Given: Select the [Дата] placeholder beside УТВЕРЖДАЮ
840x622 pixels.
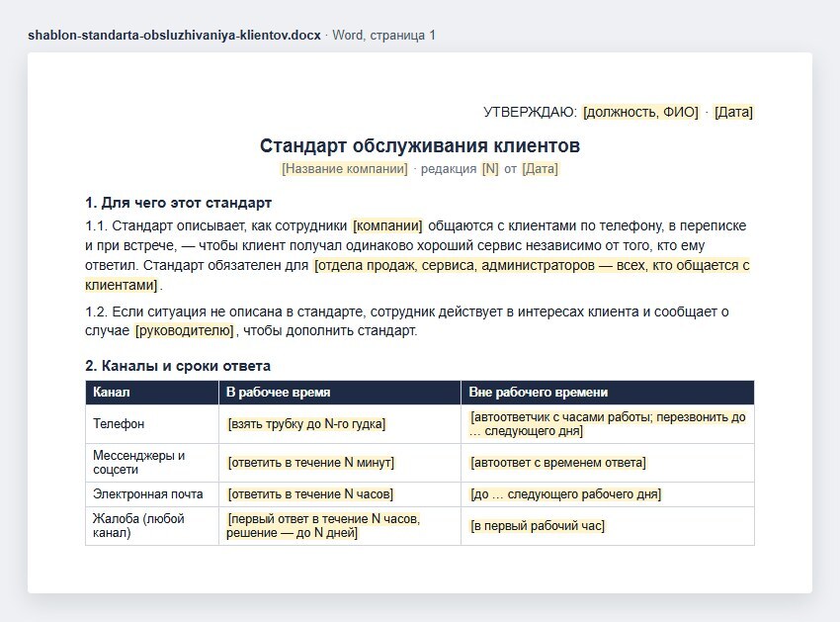Looking at the screenshot, I should [733, 112].
